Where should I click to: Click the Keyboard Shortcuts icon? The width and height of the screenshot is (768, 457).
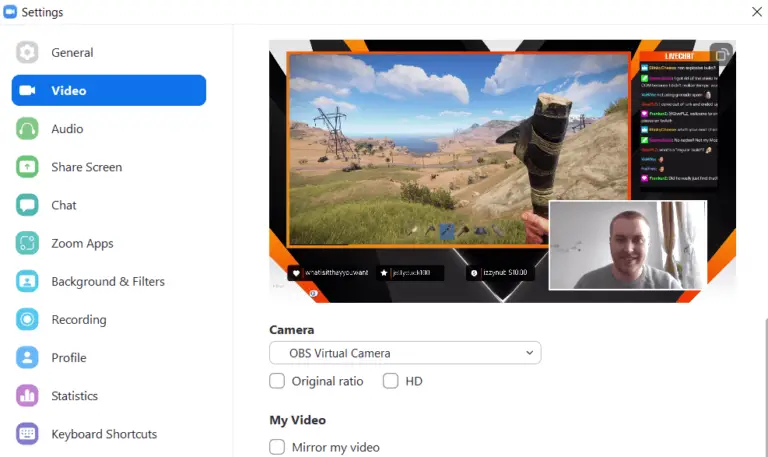point(27,434)
